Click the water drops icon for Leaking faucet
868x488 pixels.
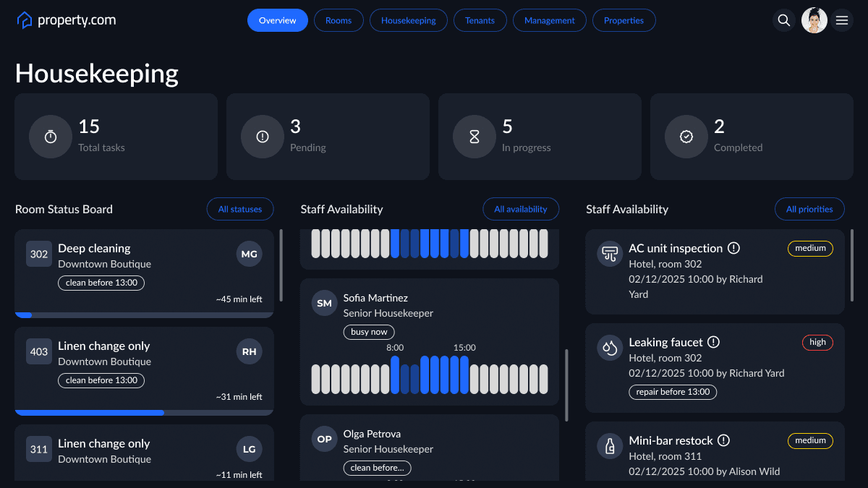click(x=610, y=348)
